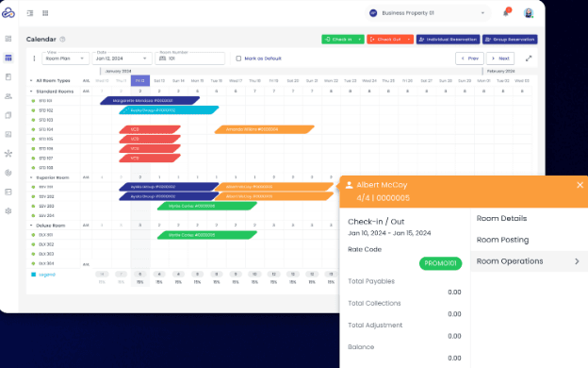Click the green status dot for DLX 301
588x368 pixels.
point(33,235)
